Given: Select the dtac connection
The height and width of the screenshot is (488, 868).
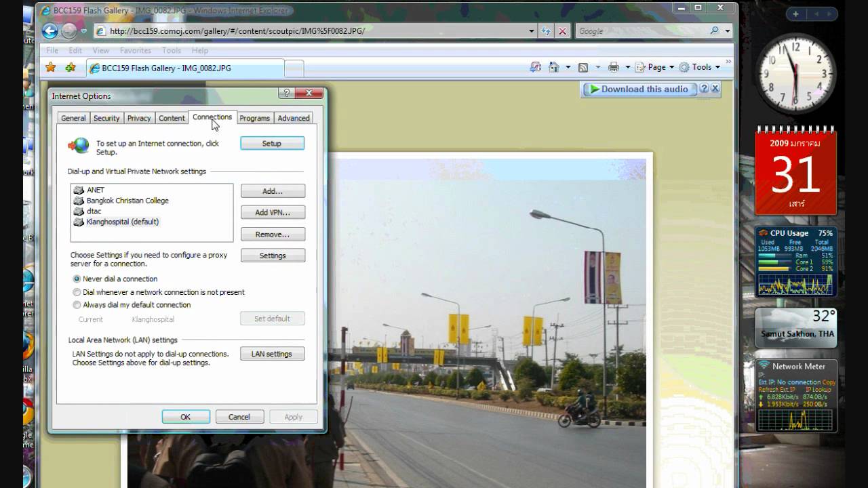Looking at the screenshot, I should tap(94, 211).
